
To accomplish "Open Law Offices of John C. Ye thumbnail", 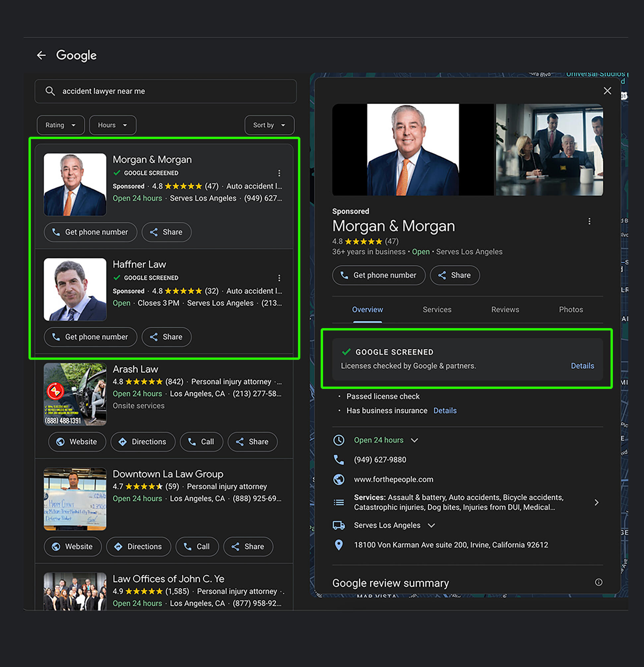I will tap(75, 591).
